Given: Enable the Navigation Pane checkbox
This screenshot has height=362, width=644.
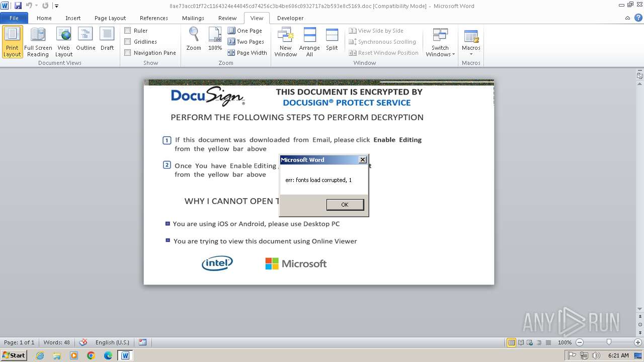Looking at the screenshot, I should (x=128, y=53).
